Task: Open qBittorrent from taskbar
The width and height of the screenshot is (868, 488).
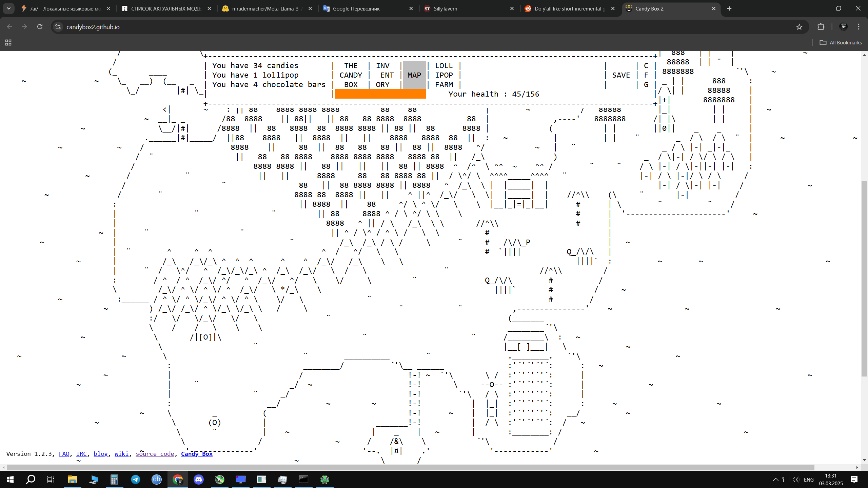Action: click(x=157, y=480)
